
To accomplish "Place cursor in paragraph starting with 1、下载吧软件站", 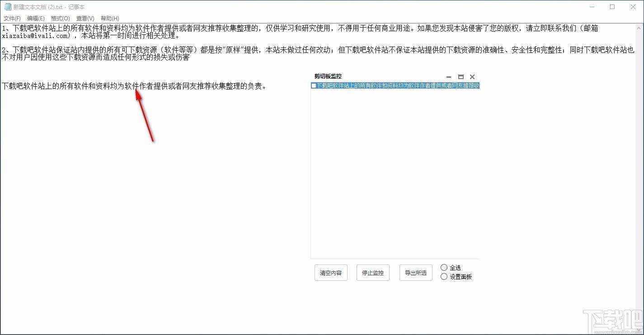I will (x=300, y=32).
